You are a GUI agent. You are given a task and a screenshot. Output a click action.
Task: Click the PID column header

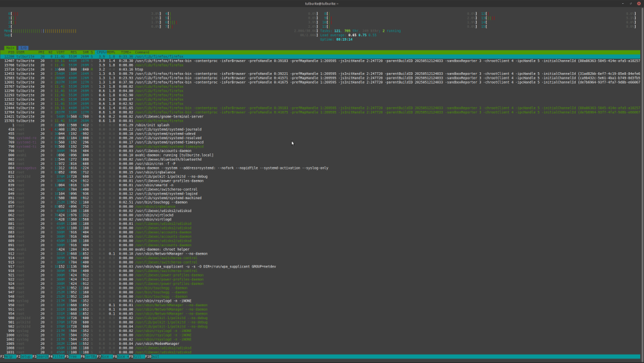coord(11,52)
